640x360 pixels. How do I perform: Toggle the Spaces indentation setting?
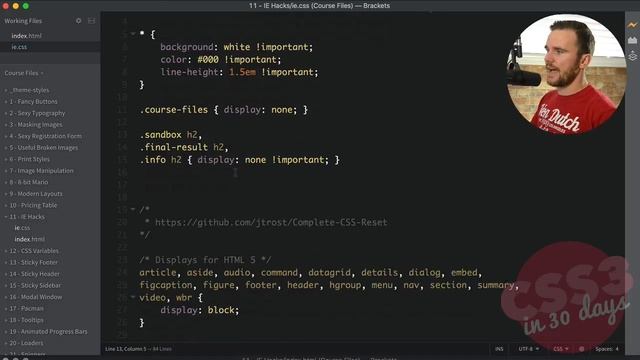pos(607,349)
